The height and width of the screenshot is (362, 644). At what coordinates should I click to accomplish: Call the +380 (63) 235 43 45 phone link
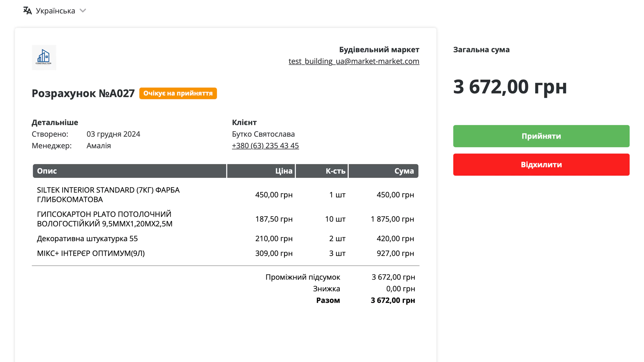coord(265,146)
